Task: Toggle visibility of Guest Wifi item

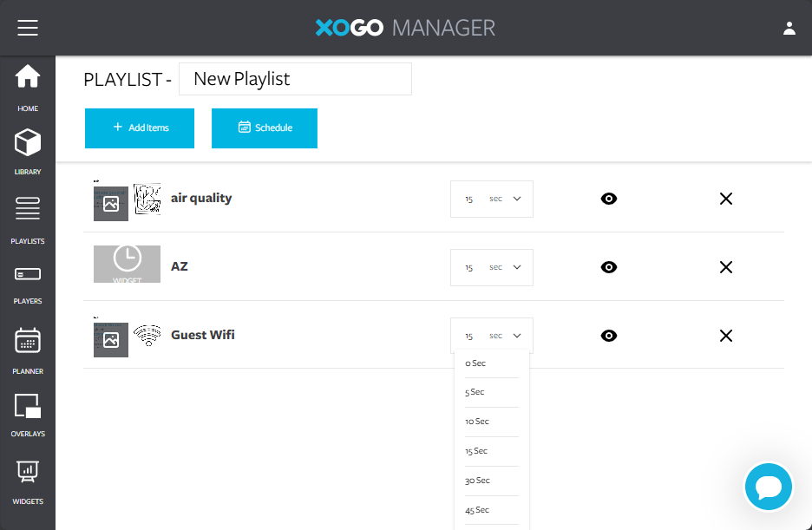Action: [609, 336]
